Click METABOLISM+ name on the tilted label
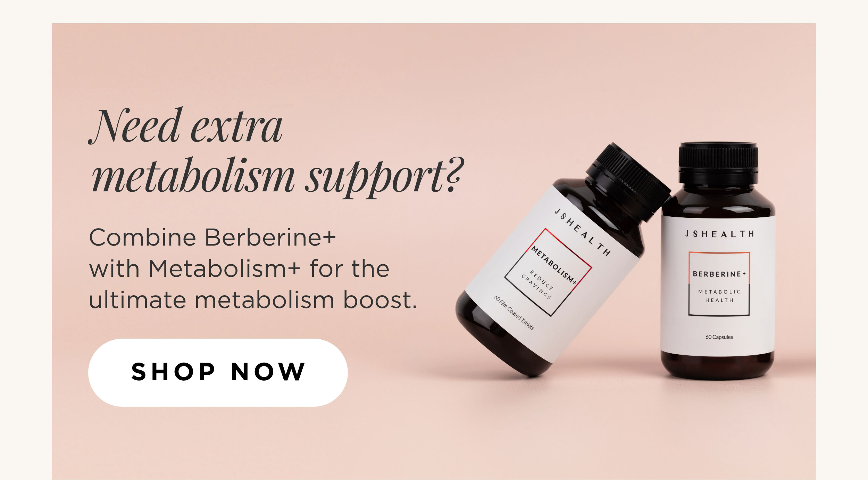The width and height of the screenshot is (868, 480). 554,265
